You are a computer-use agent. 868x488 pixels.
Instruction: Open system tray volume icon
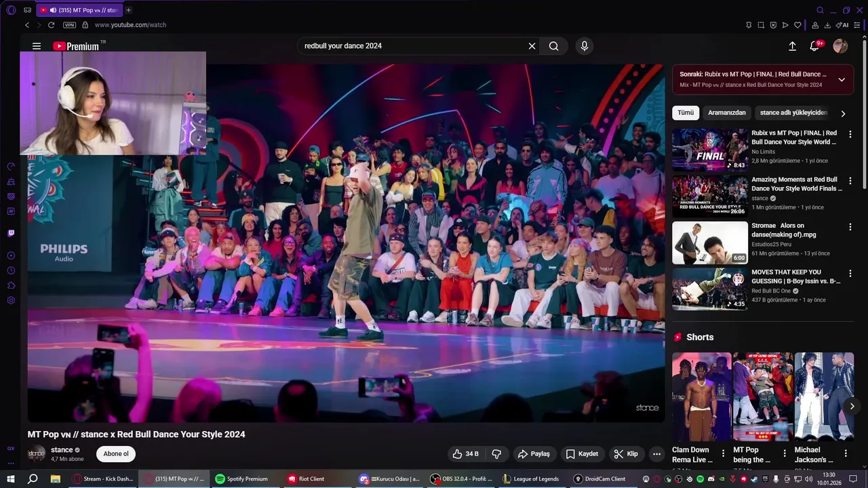click(x=808, y=479)
